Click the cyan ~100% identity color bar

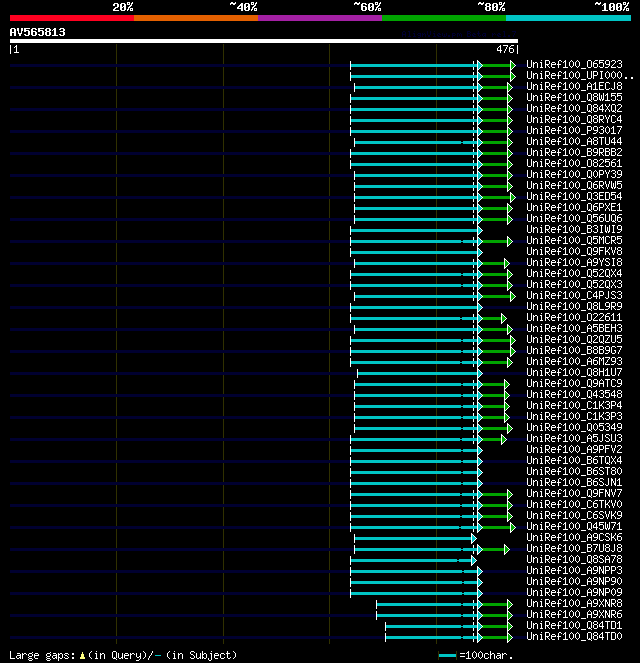[x=568, y=18]
